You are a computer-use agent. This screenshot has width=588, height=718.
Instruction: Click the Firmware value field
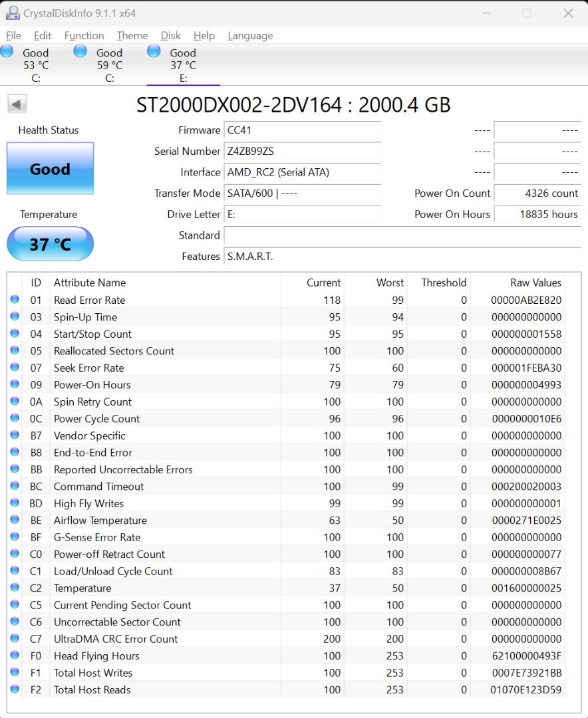coord(303,130)
